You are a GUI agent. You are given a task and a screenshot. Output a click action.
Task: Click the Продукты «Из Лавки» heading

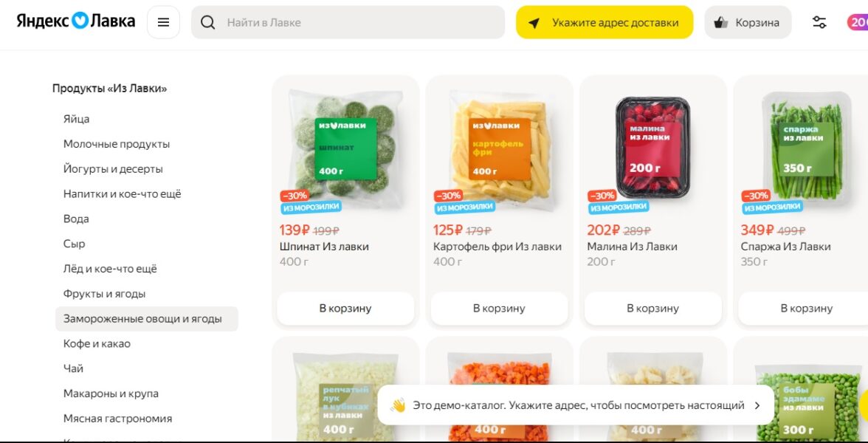pos(109,89)
